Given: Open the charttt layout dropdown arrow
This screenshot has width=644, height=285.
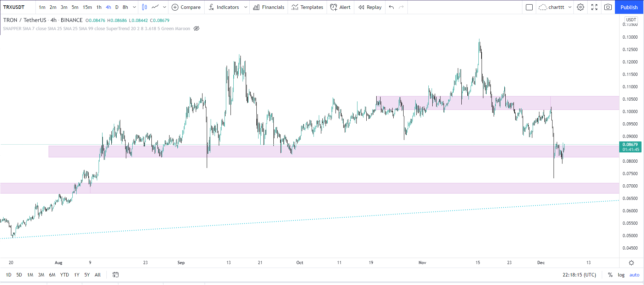Looking at the screenshot, I should (x=570, y=7).
